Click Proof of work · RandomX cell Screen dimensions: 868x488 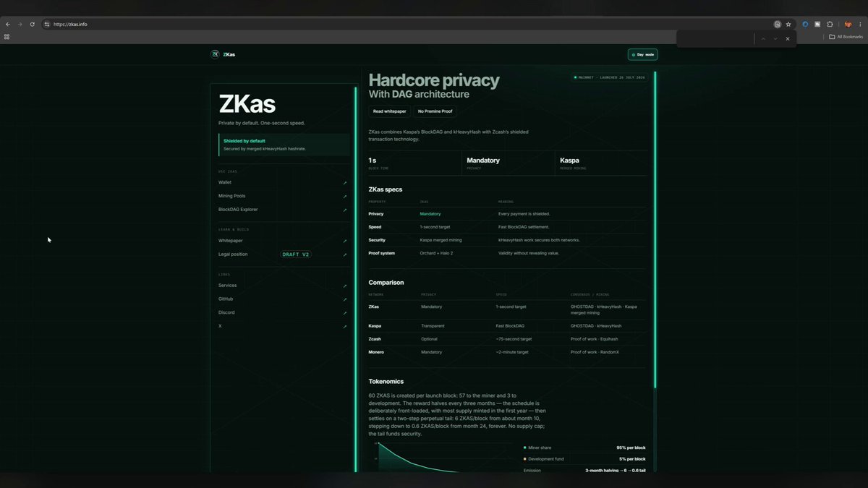click(x=595, y=352)
